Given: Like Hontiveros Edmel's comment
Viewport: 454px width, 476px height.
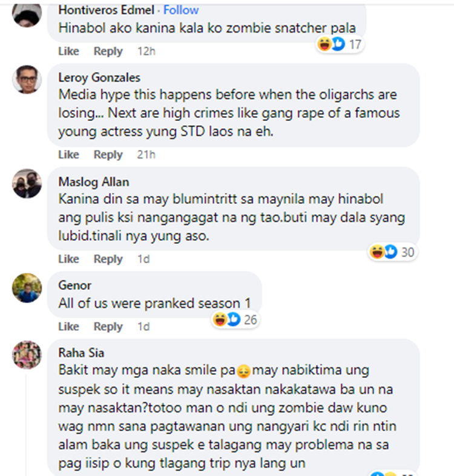Looking at the screenshot, I should point(68,51).
